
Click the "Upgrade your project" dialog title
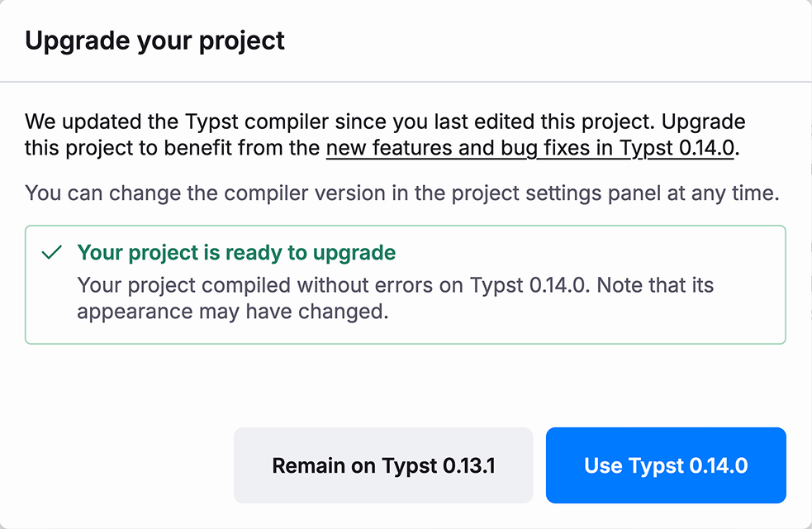pyautogui.click(x=155, y=41)
